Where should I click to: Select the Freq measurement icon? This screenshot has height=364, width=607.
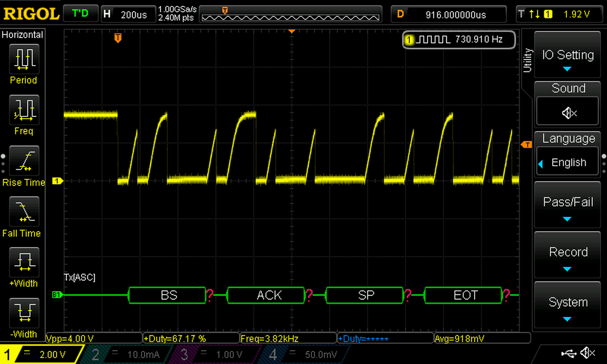coord(23,110)
